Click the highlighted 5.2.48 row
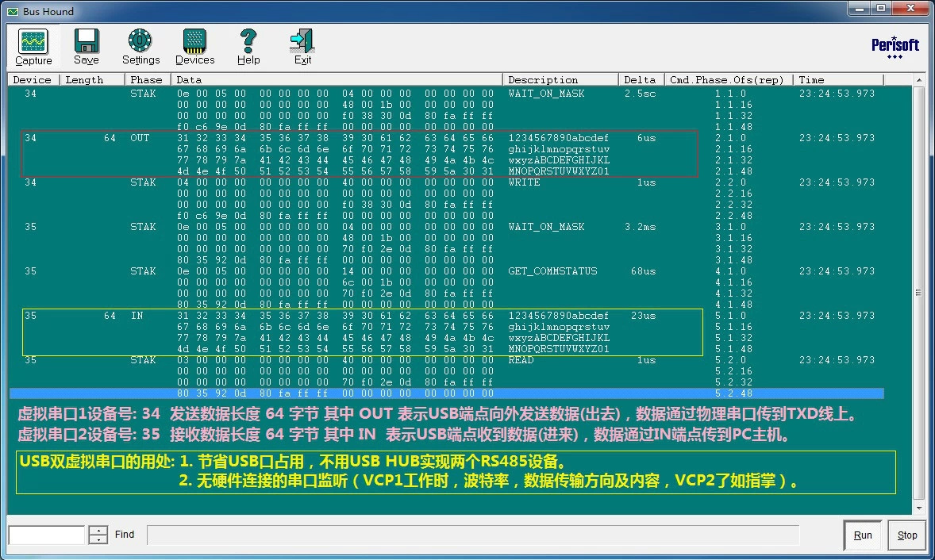This screenshot has height=560, width=935. click(x=447, y=393)
